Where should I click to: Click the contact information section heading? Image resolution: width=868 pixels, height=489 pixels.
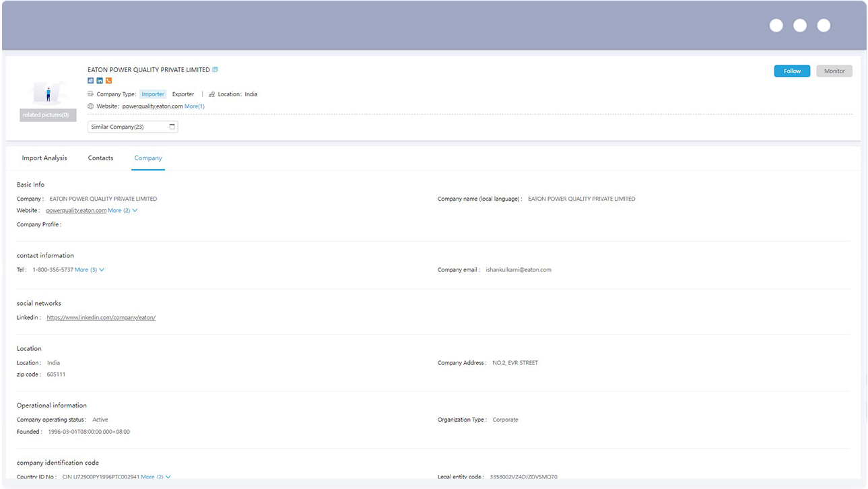45,256
